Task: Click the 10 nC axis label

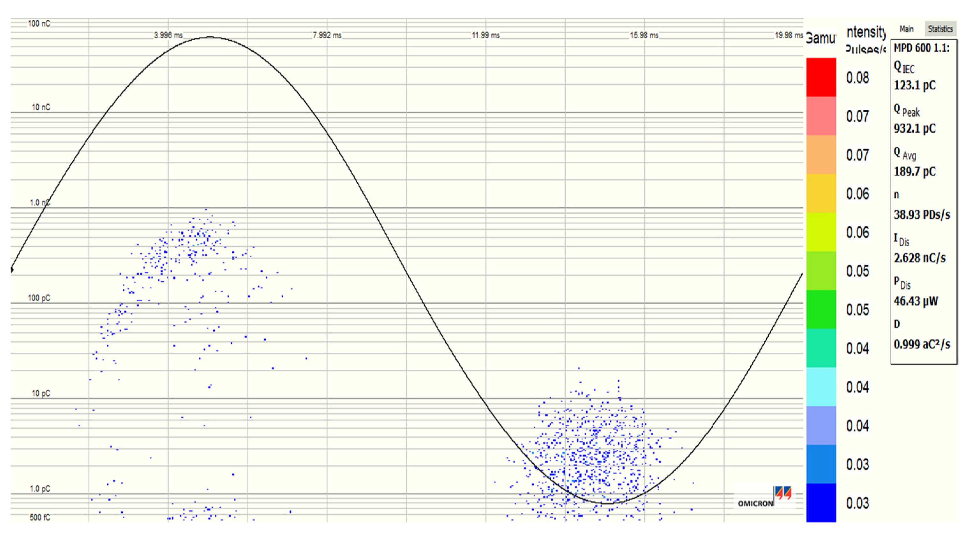Action: click(41, 107)
